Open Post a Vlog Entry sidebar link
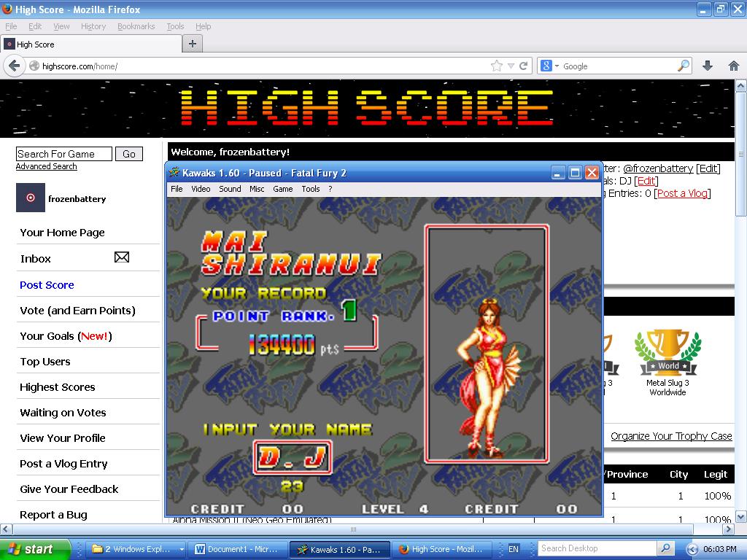Screen dimensions: 747x560 pos(64,463)
